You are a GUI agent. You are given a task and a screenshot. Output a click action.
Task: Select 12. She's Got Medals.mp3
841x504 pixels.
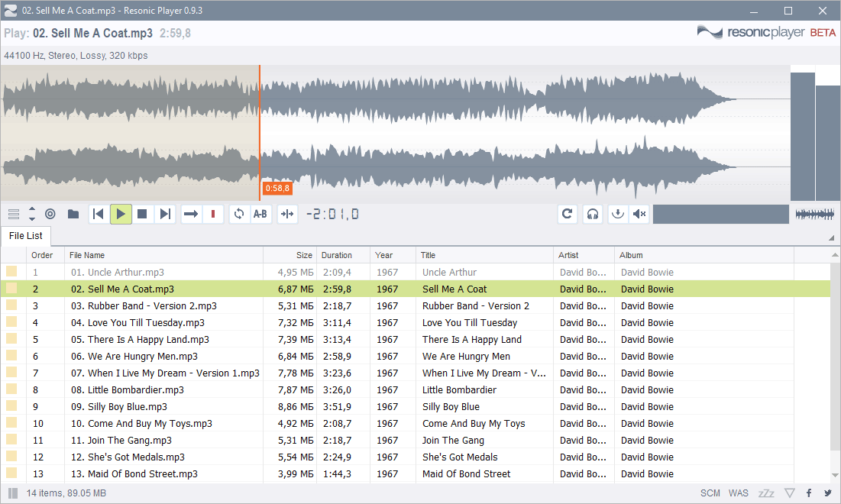pos(128,457)
